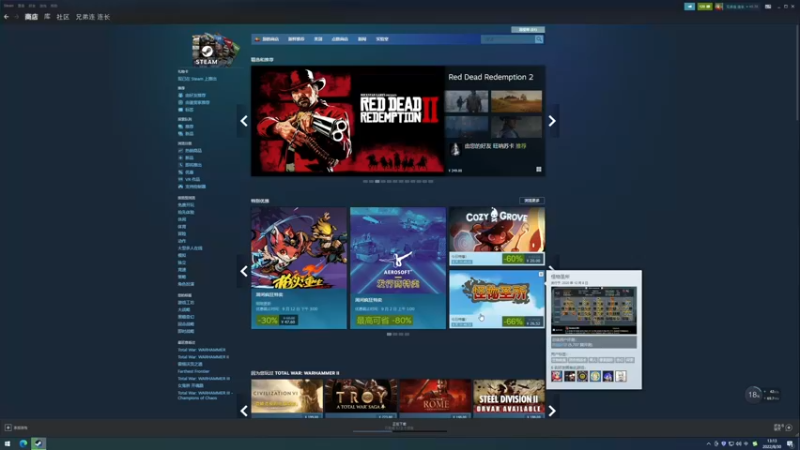Open the 大型多人在线 genre link in sidebar
This screenshot has height=450, width=800.
click(x=190, y=248)
